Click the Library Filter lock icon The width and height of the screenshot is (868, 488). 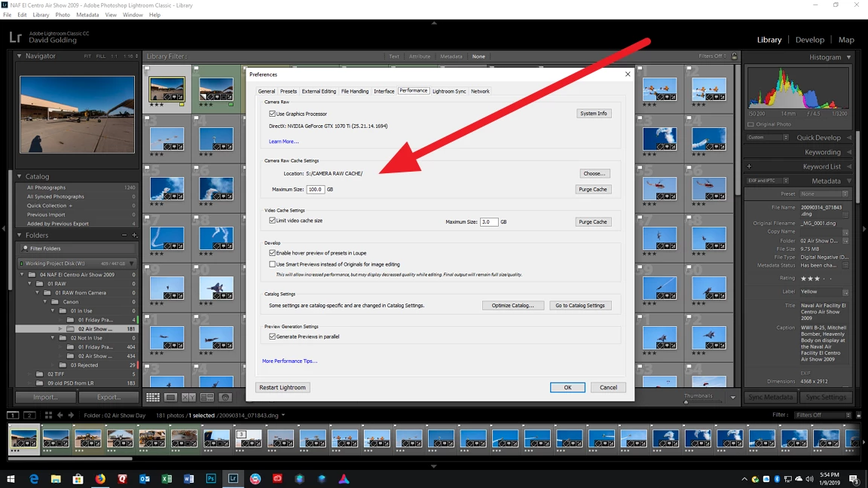click(x=735, y=56)
